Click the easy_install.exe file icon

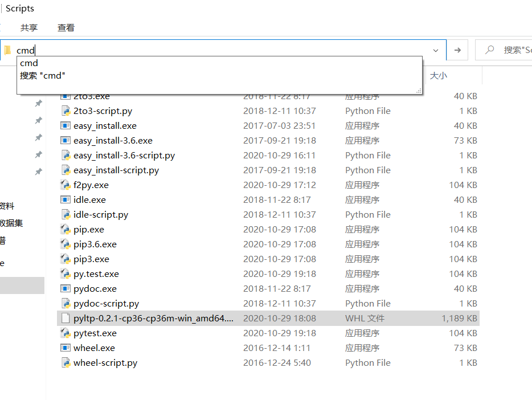[x=66, y=125]
